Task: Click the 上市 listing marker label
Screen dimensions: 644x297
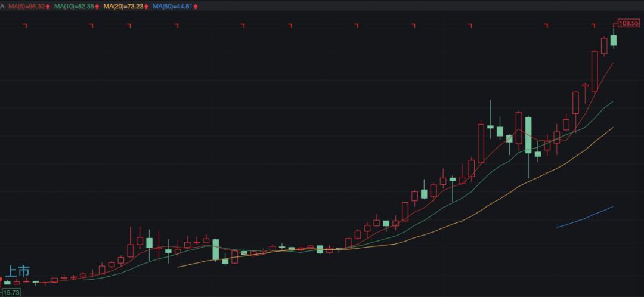Action: pos(17,271)
